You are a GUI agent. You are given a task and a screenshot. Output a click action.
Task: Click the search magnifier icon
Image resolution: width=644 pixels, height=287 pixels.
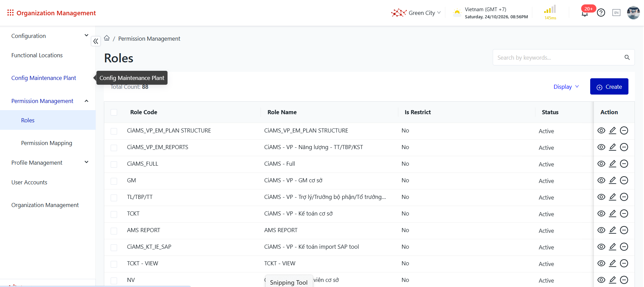click(x=627, y=58)
